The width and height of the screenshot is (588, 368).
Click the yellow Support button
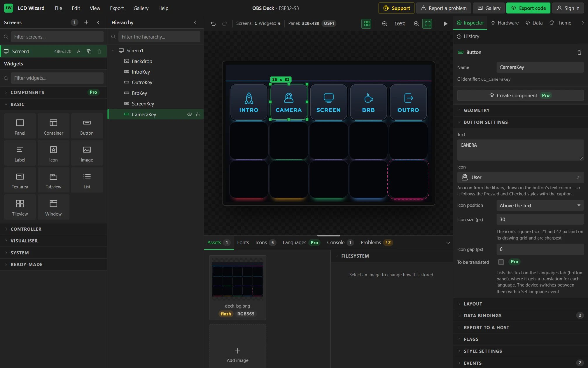(396, 8)
